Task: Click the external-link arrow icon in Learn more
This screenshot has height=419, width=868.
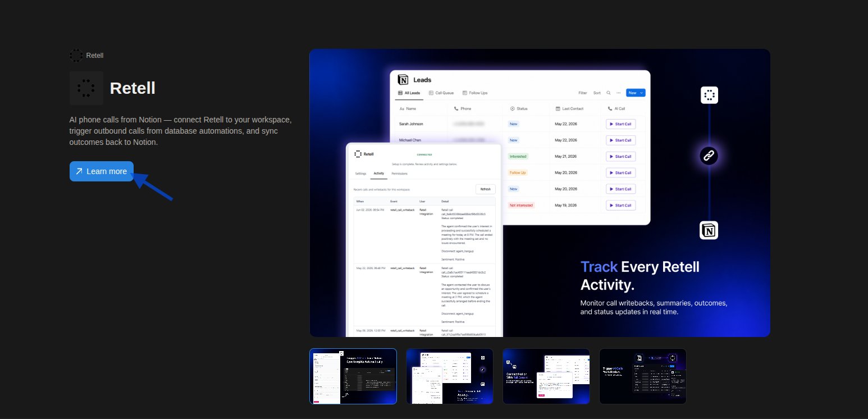Action: click(79, 171)
